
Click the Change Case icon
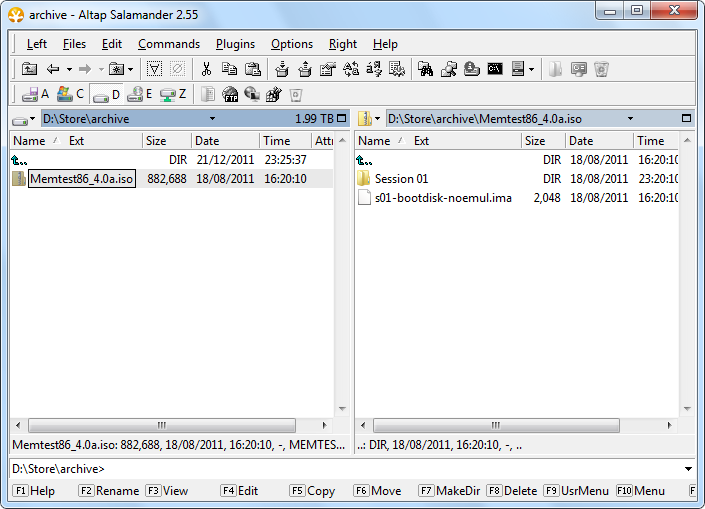(351, 69)
